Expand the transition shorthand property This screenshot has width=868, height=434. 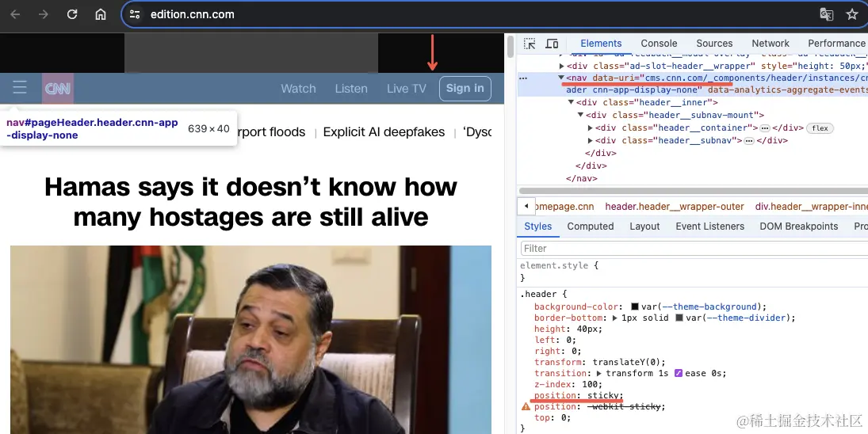(599, 373)
